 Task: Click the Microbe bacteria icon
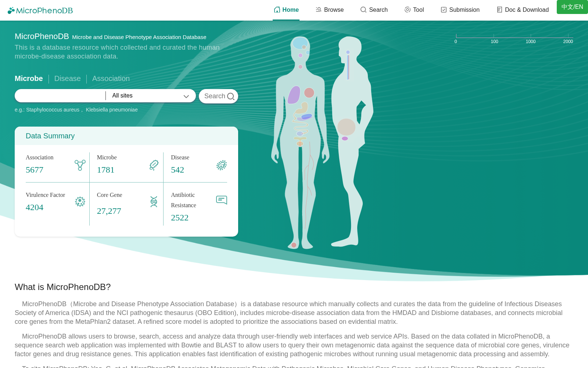click(154, 165)
